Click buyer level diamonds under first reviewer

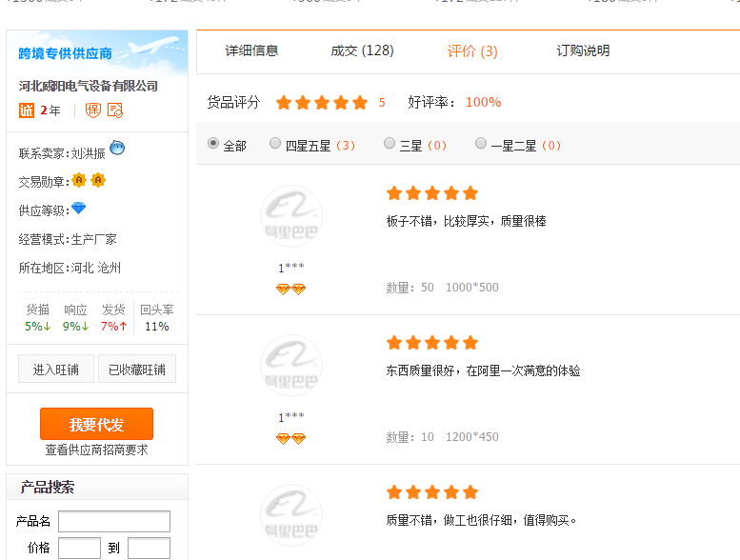click(x=290, y=289)
